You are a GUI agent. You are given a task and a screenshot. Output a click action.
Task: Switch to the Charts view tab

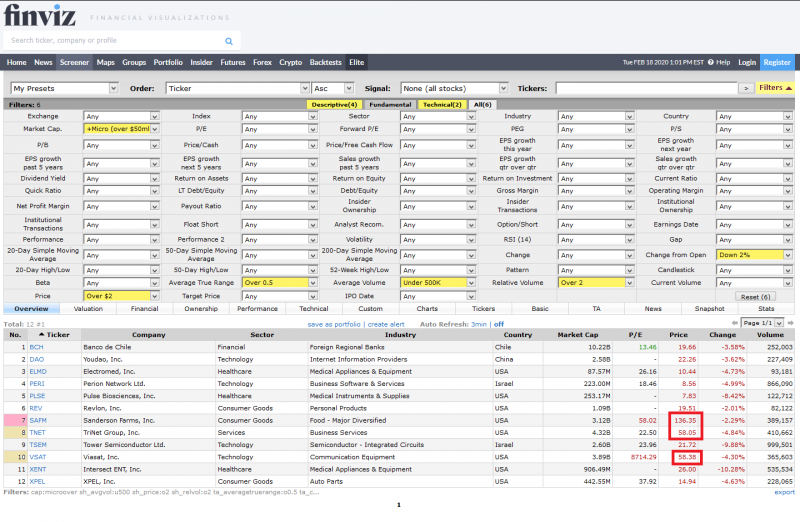pyautogui.click(x=427, y=309)
